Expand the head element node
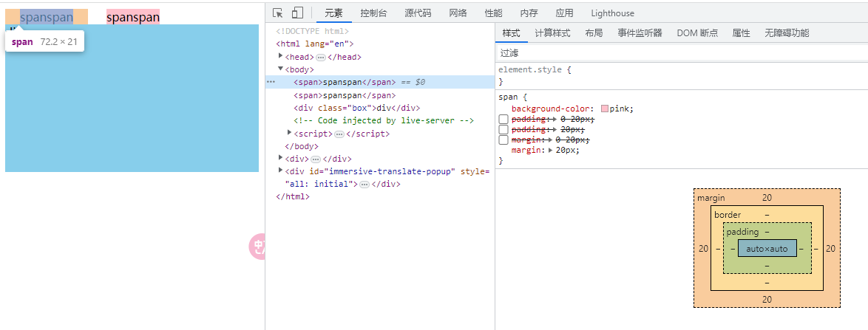868x330 pixels. pos(281,56)
